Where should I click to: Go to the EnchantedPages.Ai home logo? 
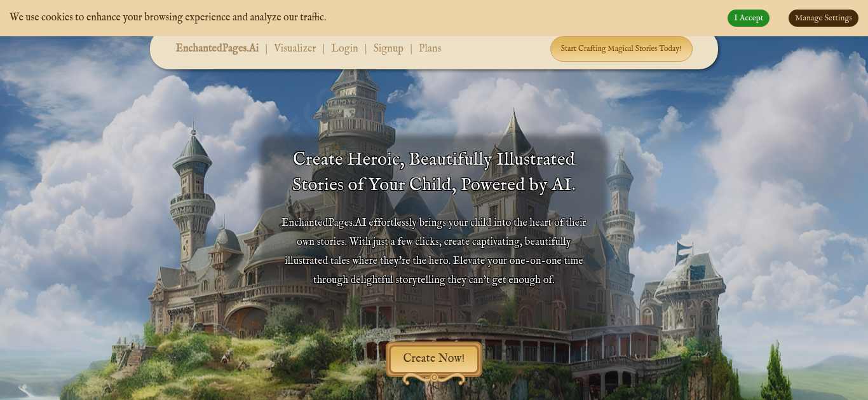(x=217, y=48)
